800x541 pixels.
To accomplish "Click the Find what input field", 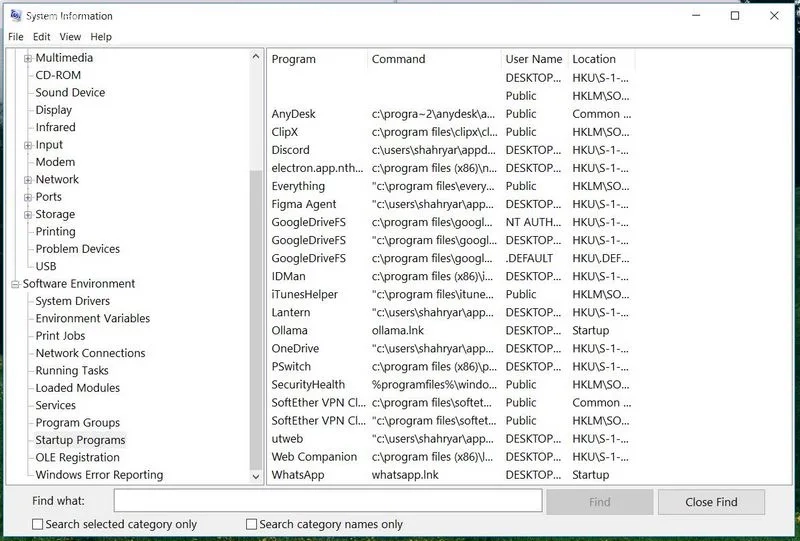I will point(328,501).
